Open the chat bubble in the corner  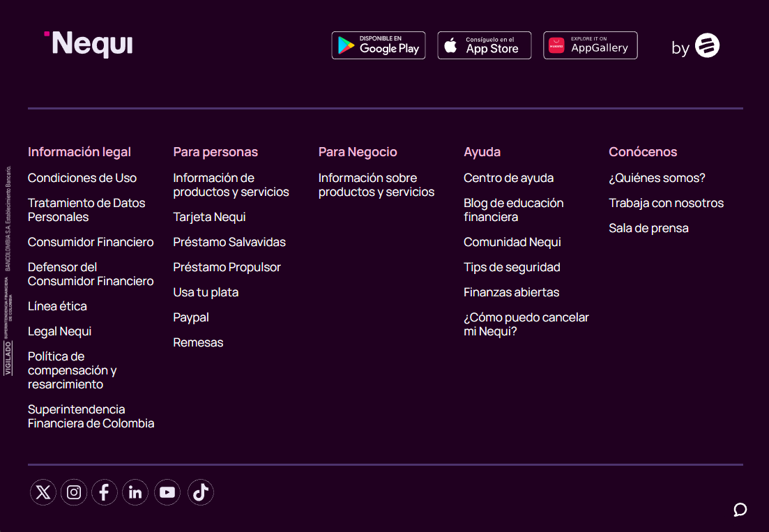tap(740, 510)
